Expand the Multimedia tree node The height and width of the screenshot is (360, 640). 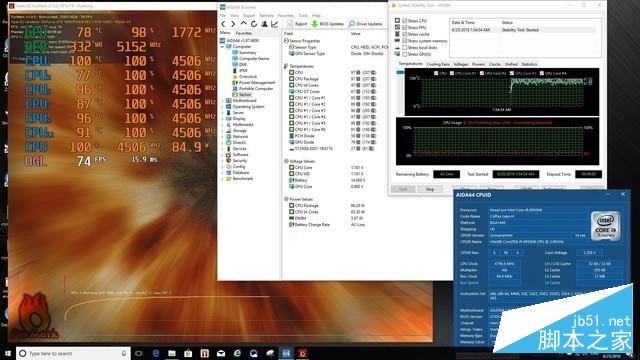[222, 124]
